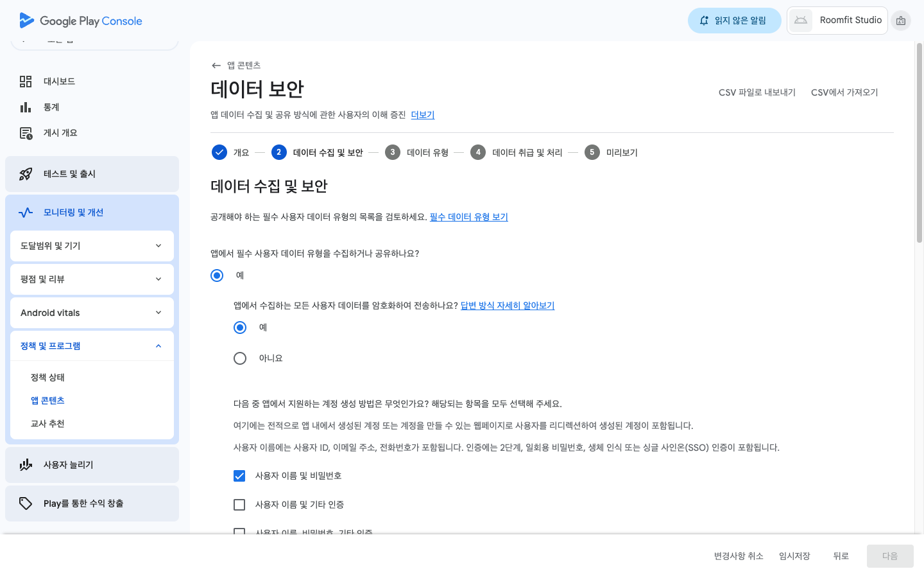Click the page vertical scrollbar
Image resolution: width=924 pixels, height=578 pixels.
click(919, 141)
